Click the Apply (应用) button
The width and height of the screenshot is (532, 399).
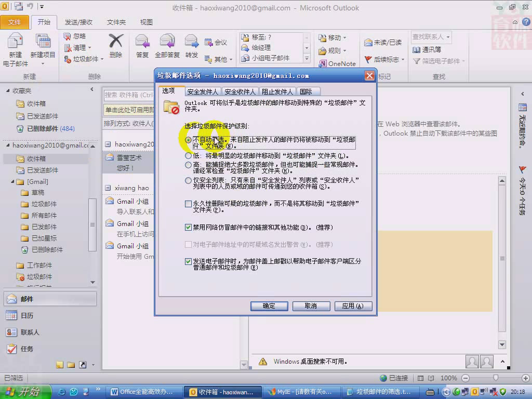pos(353,306)
